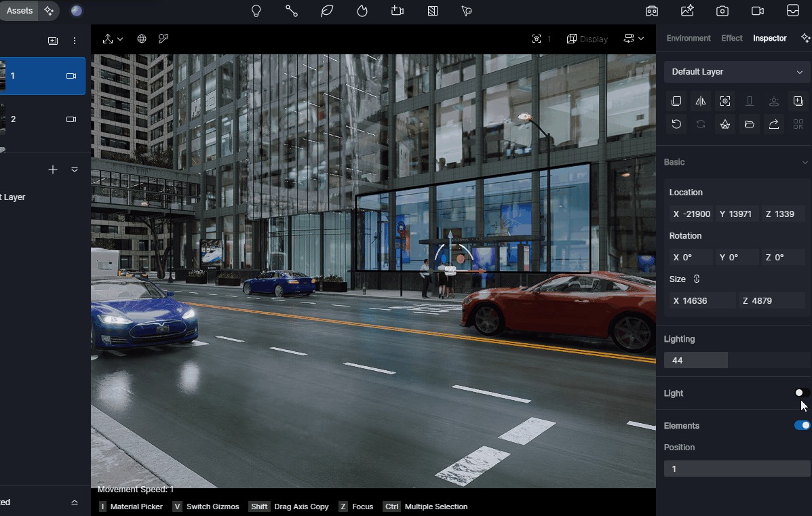This screenshot has width=812, height=516.
Task: Open the axis gizmo dropdown arrow
Action: (120, 39)
